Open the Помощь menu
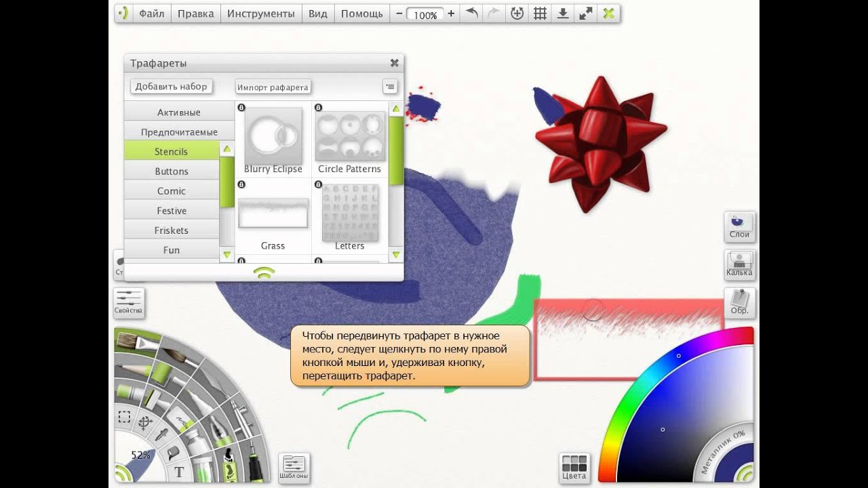Image resolution: width=868 pixels, height=488 pixels. tap(362, 14)
